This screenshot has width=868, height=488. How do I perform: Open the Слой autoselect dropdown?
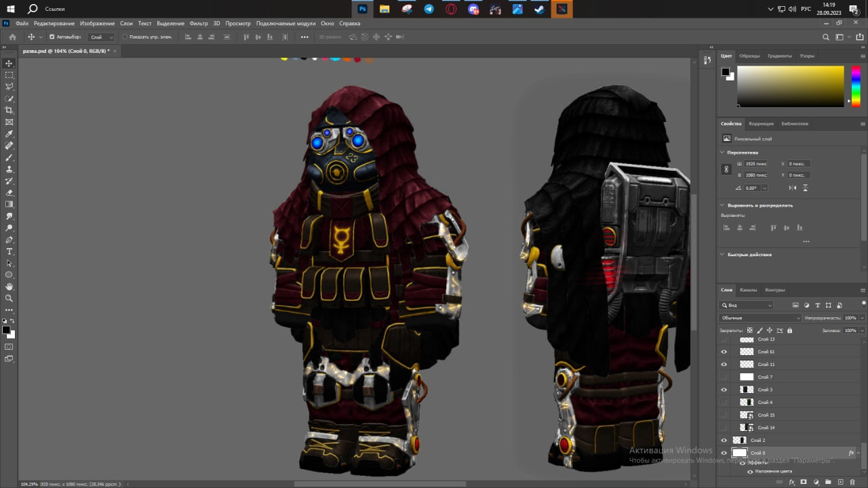coord(101,37)
